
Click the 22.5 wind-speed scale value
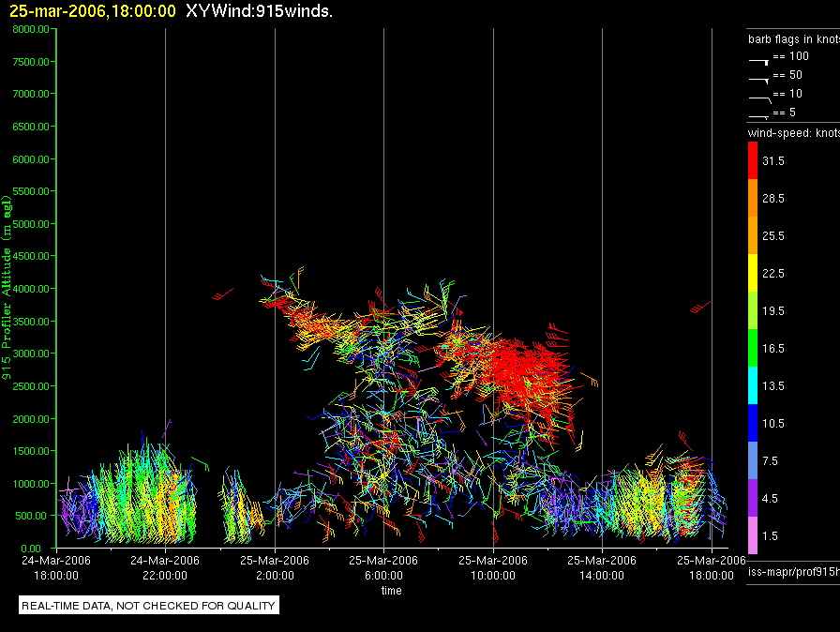pos(773,273)
